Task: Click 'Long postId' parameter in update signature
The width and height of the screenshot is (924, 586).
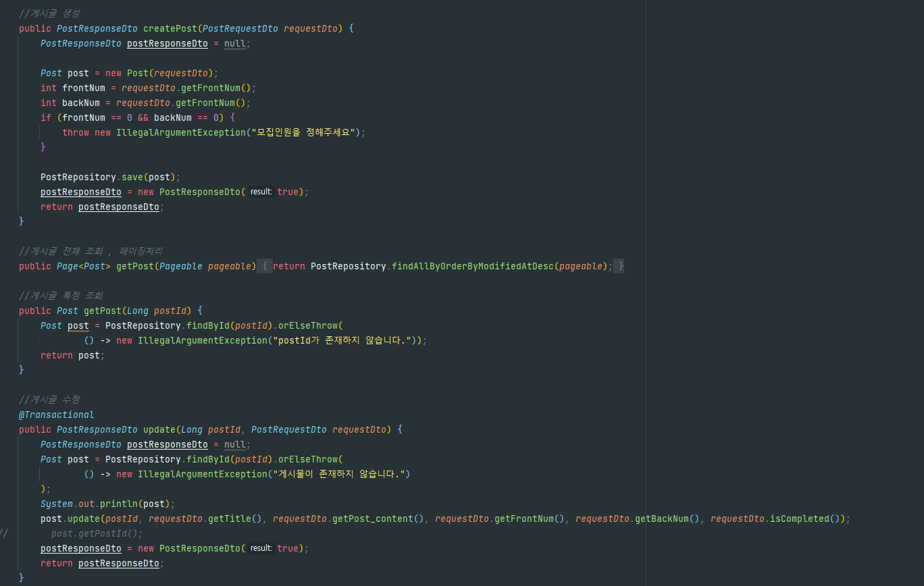Action: pos(211,429)
